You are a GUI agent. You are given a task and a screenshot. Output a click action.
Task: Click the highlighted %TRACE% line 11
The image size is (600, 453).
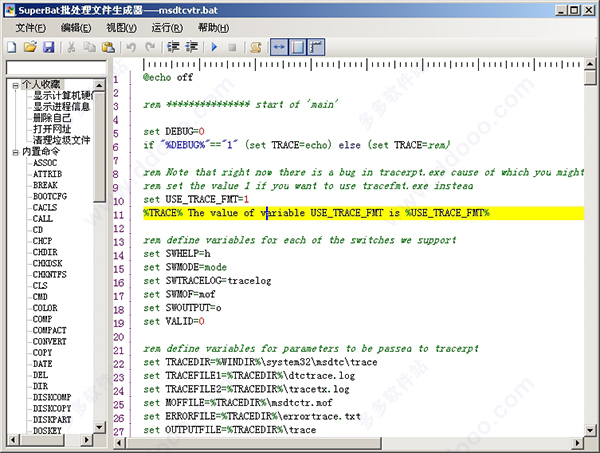click(364, 213)
